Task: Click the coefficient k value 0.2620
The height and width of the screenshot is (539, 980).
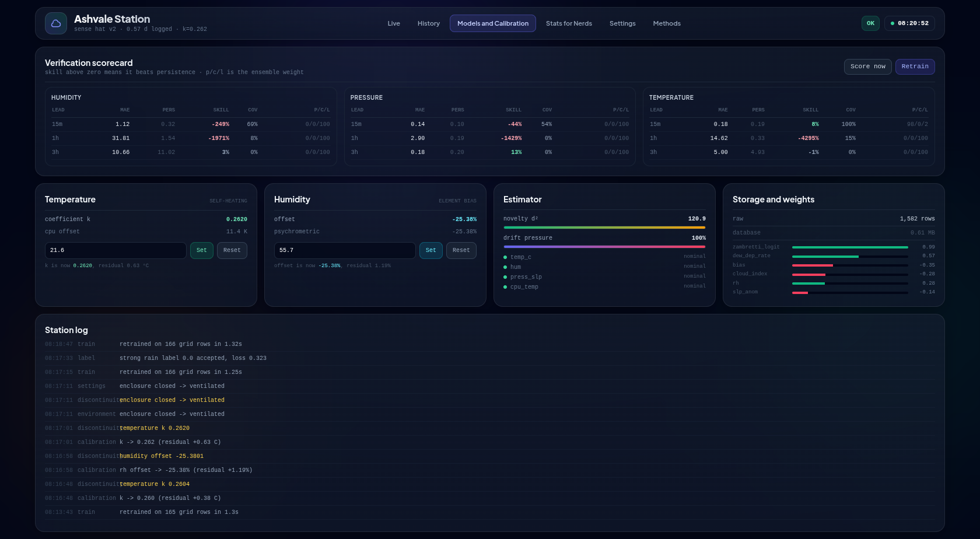Action: pos(237,219)
